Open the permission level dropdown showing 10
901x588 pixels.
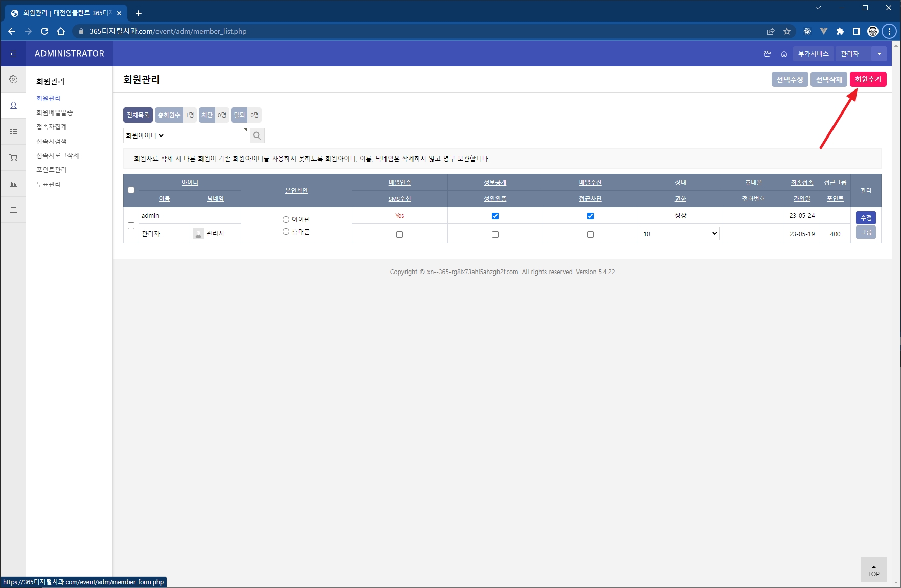tap(680, 234)
